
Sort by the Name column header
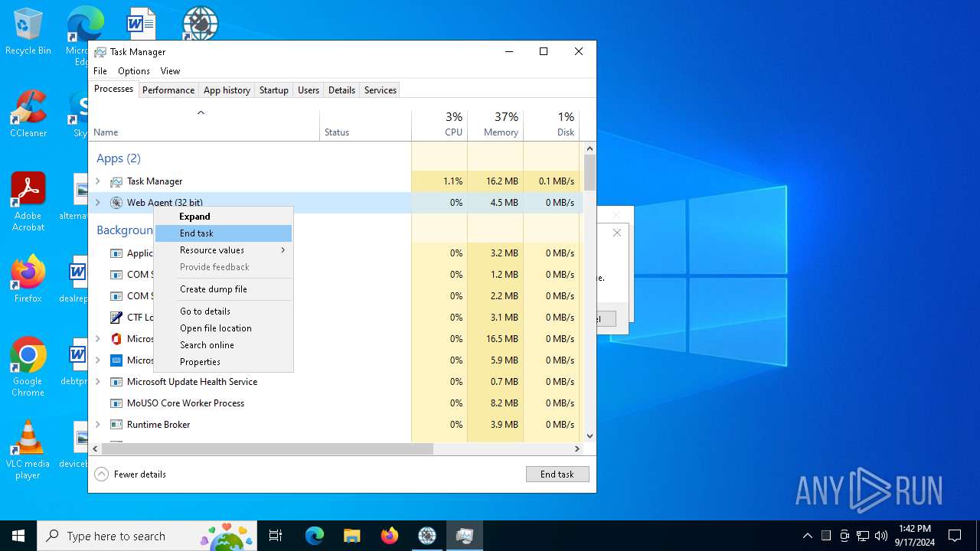[204, 126]
